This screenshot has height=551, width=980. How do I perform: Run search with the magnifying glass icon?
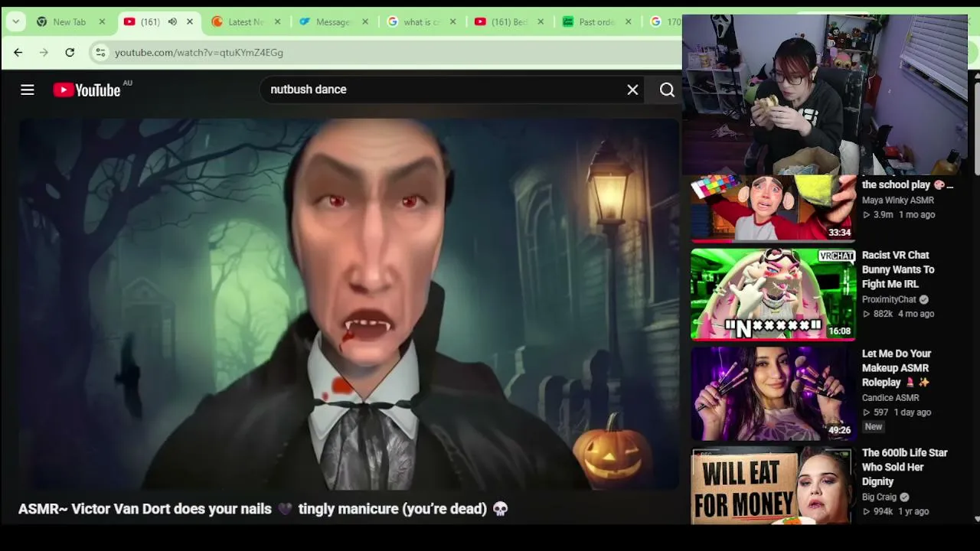(x=667, y=90)
